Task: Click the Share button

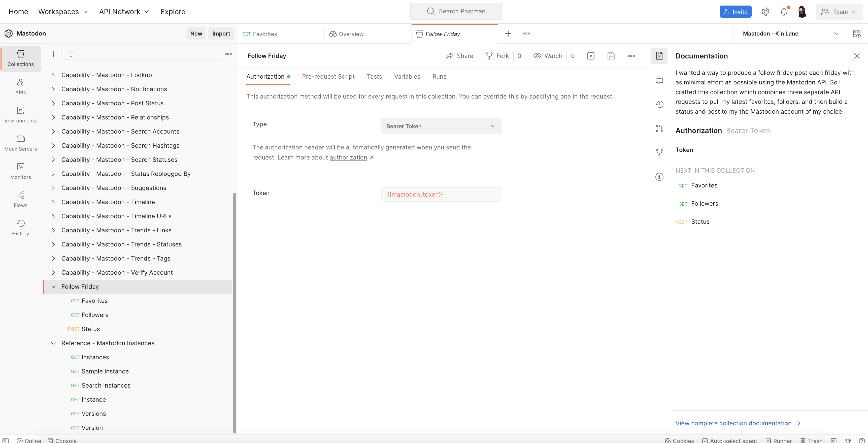Action: pyautogui.click(x=460, y=56)
